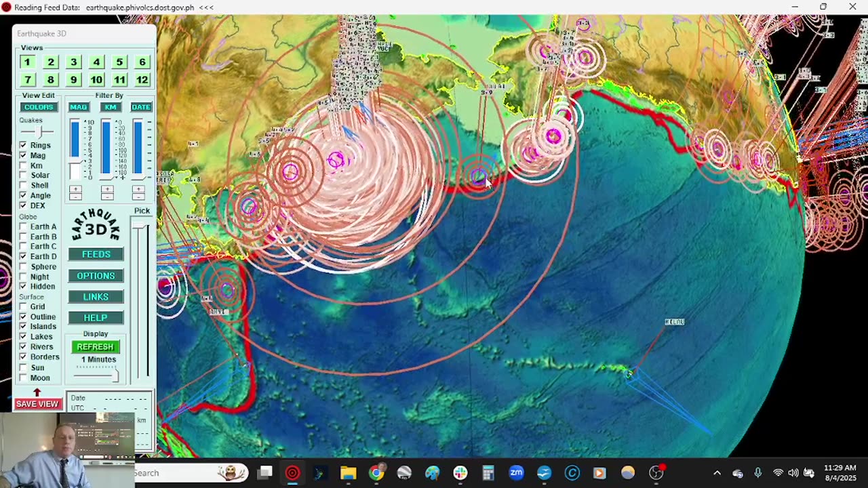Select the Hawaii earthquake marker
868x488 pixels.
[629, 373]
